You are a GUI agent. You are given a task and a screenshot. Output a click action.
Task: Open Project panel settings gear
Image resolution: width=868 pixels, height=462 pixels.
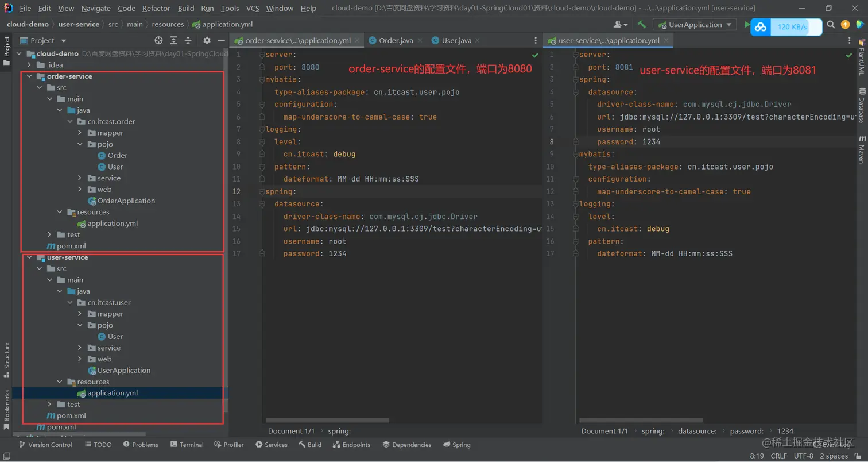pyautogui.click(x=207, y=40)
